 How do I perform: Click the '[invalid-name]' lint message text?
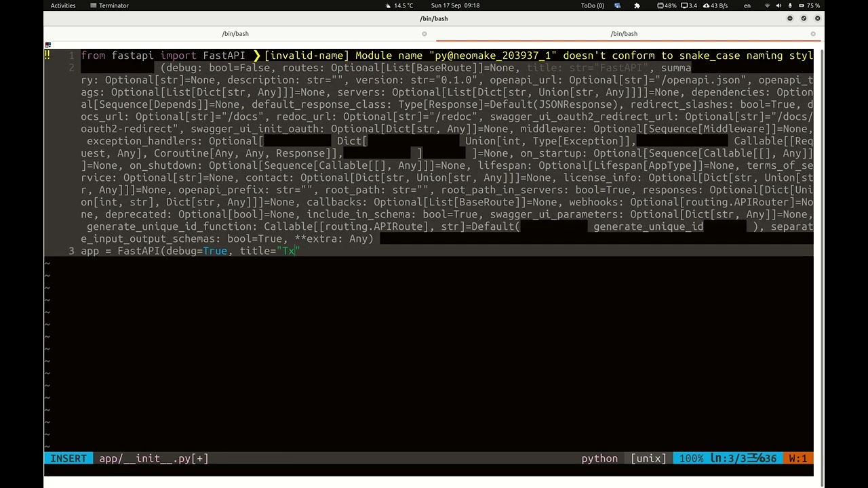point(307,56)
